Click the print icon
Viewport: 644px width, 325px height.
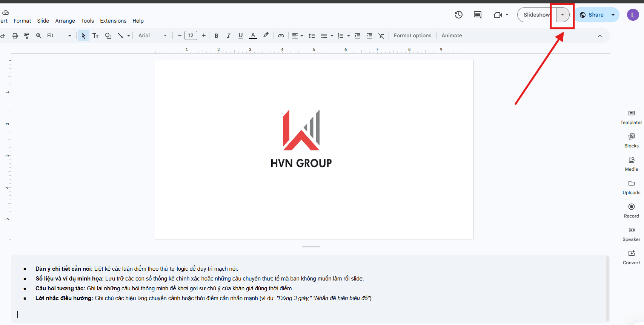click(15, 36)
